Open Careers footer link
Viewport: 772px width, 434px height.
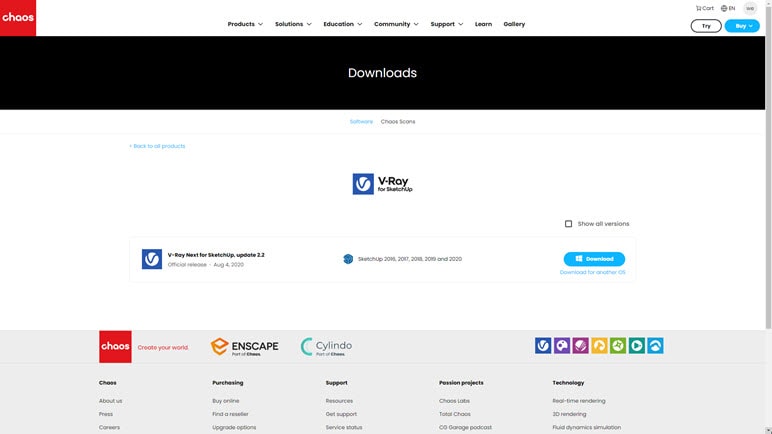click(x=109, y=428)
